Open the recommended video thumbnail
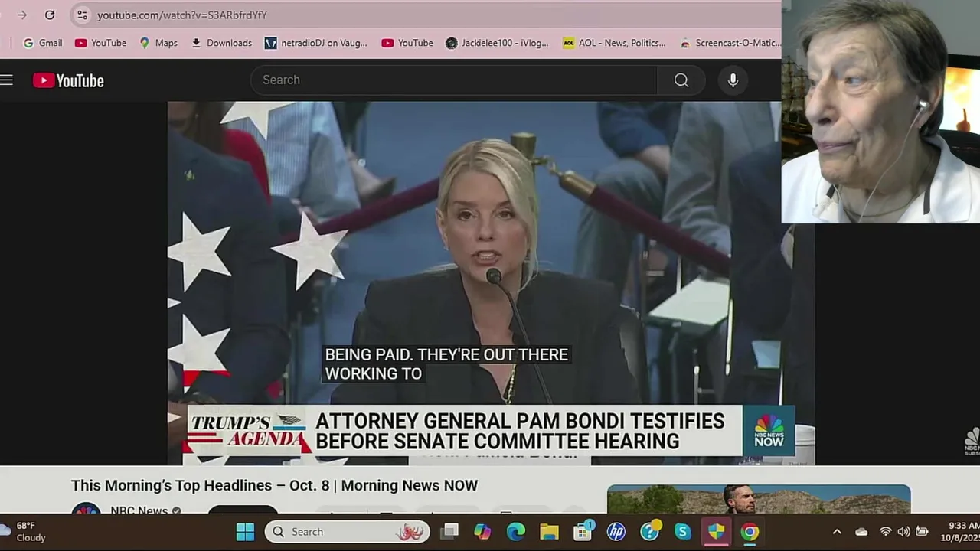 [759, 499]
